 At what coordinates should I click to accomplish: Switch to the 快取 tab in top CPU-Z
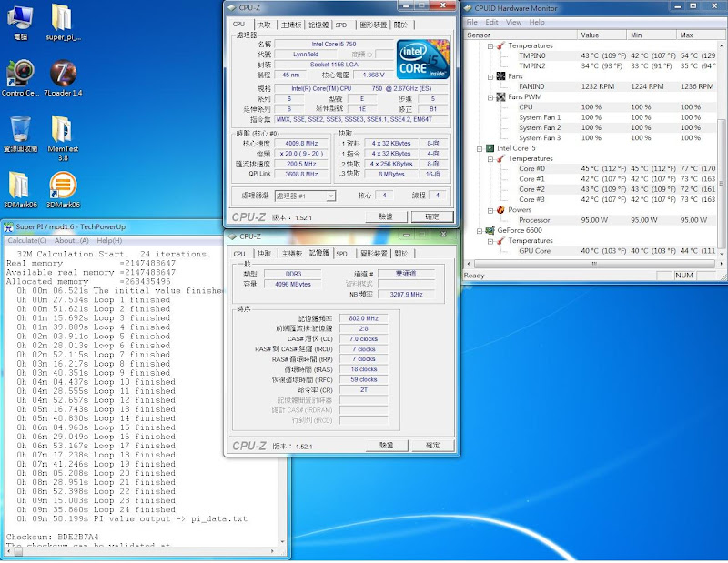pos(264,25)
